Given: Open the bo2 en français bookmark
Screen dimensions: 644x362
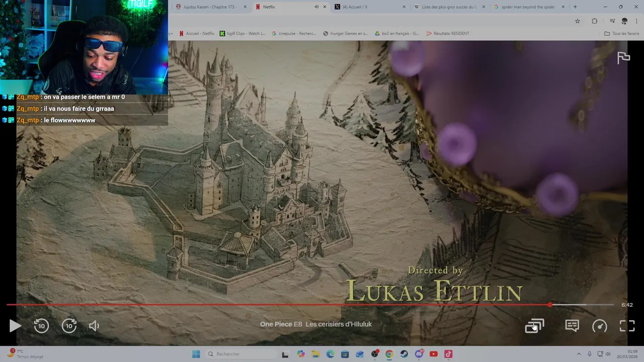Looking at the screenshot, I should [397, 34].
